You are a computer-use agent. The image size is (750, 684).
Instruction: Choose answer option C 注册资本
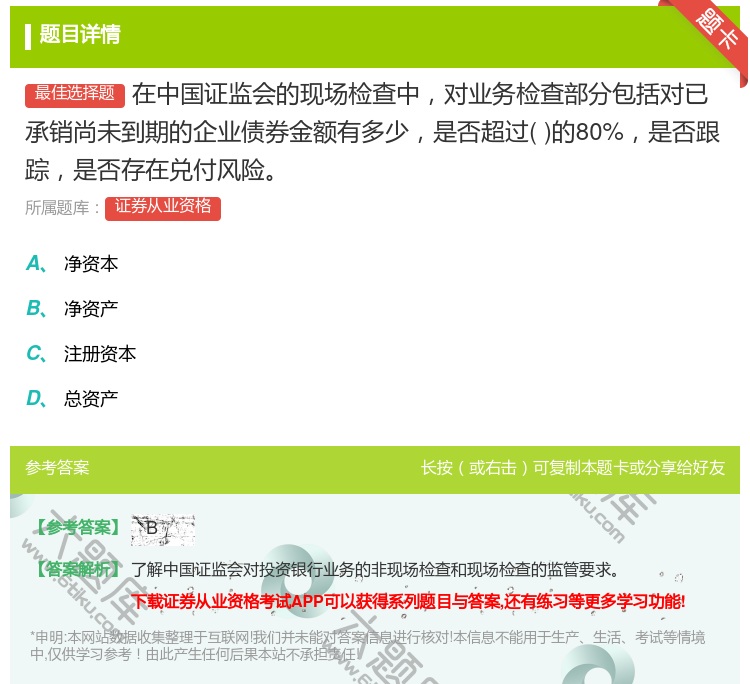coord(81,354)
